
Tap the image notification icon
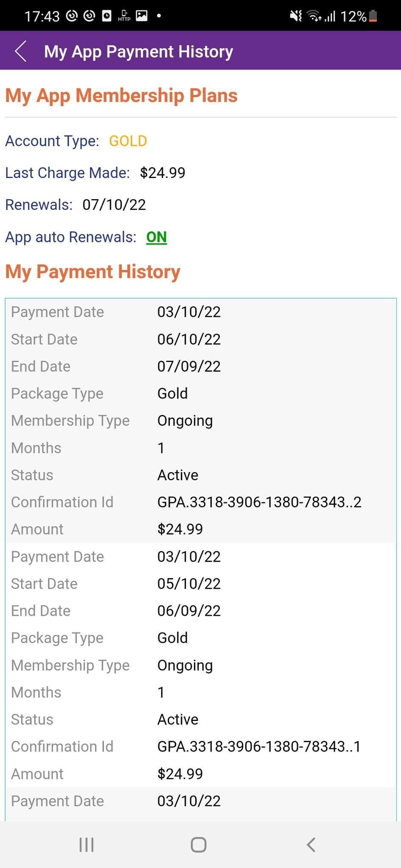pos(141,16)
